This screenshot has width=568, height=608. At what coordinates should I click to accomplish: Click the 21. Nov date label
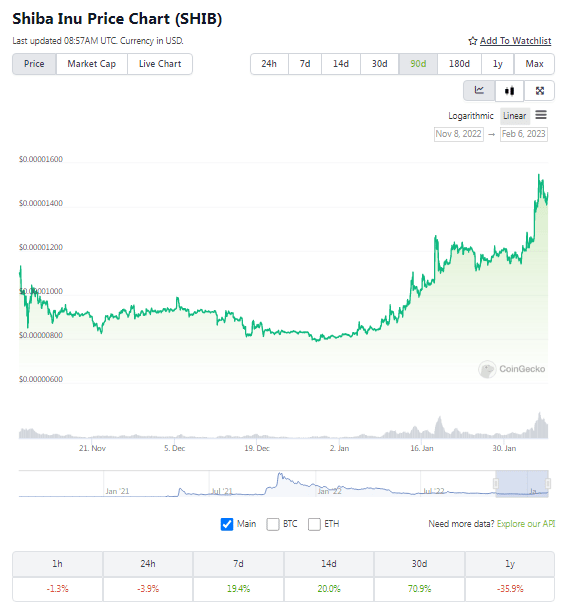click(92, 448)
